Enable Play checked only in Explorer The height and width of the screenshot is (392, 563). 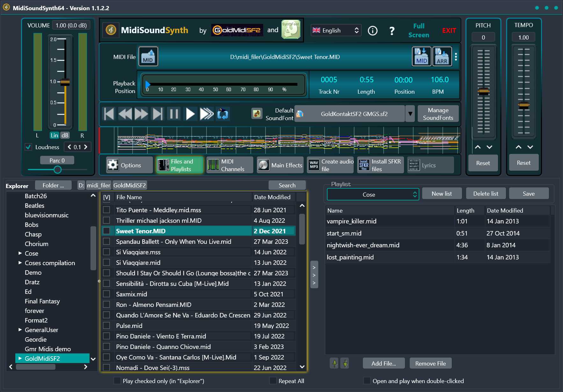click(117, 381)
